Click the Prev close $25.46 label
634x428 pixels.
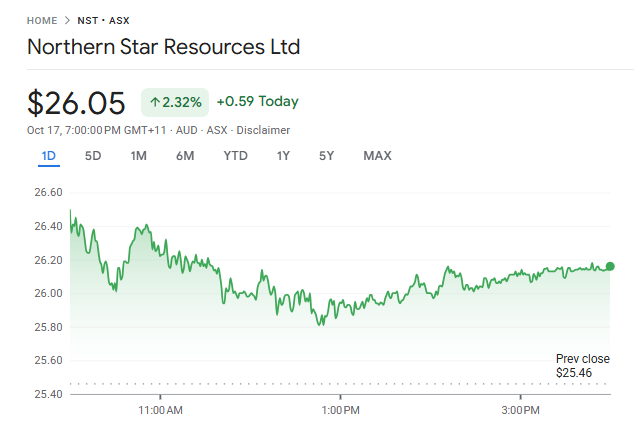click(582, 365)
